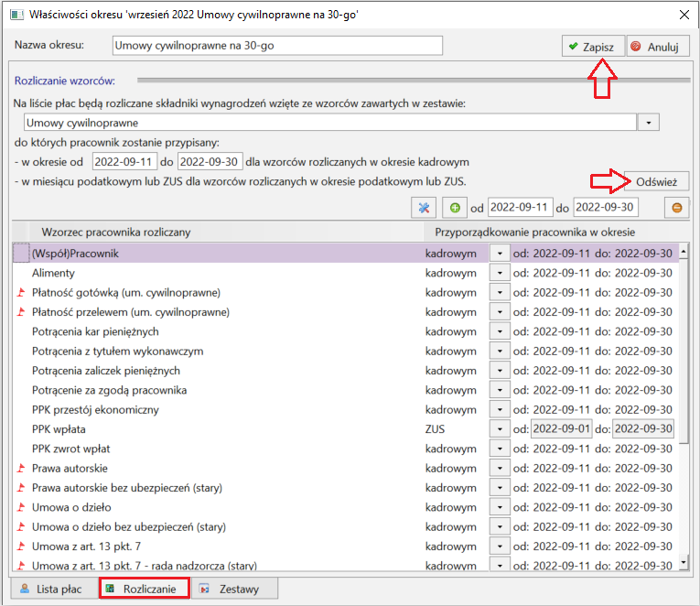Click the 'do' date field beside orange minus

coord(606,207)
